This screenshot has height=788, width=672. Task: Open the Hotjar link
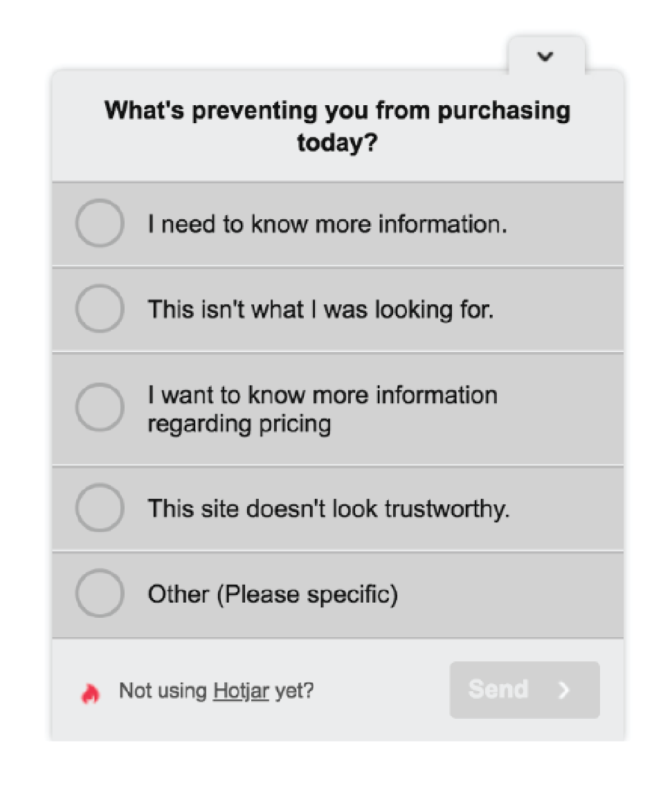coord(241,691)
